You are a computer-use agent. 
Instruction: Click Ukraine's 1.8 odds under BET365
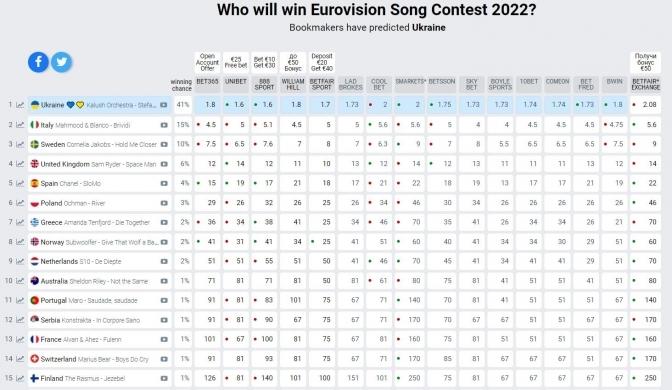click(x=207, y=105)
